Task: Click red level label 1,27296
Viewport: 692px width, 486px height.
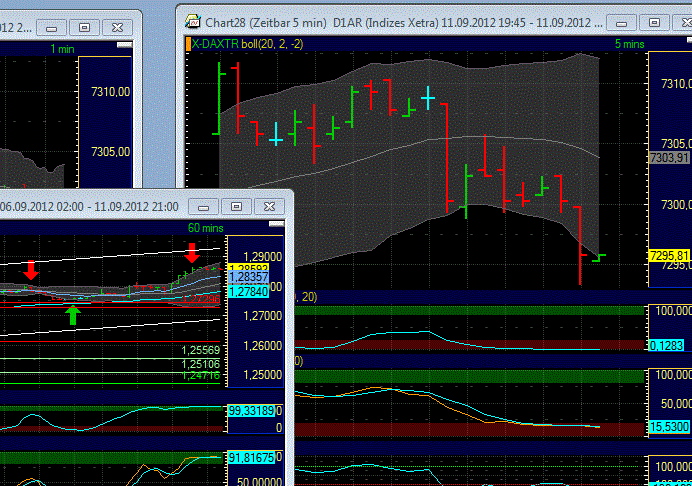Action: point(200,299)
